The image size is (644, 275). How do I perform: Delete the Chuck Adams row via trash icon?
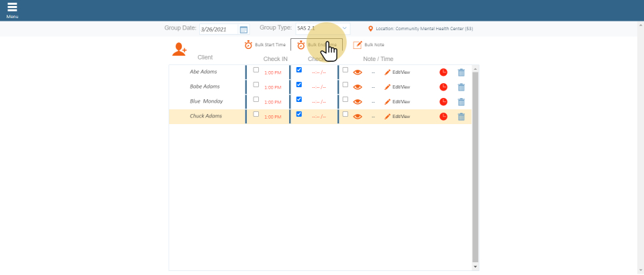coord(461,117)
